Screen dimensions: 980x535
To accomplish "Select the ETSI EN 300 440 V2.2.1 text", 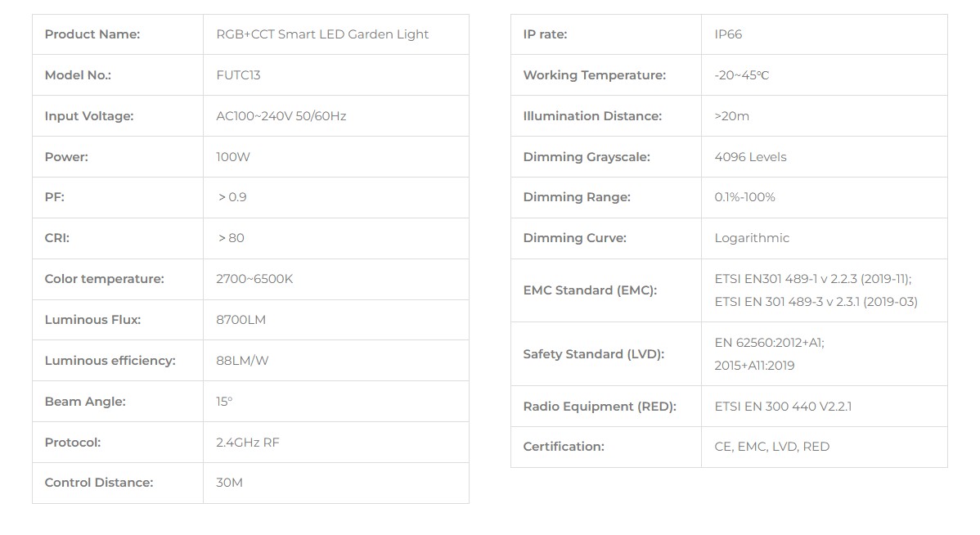I will point(783,407).
